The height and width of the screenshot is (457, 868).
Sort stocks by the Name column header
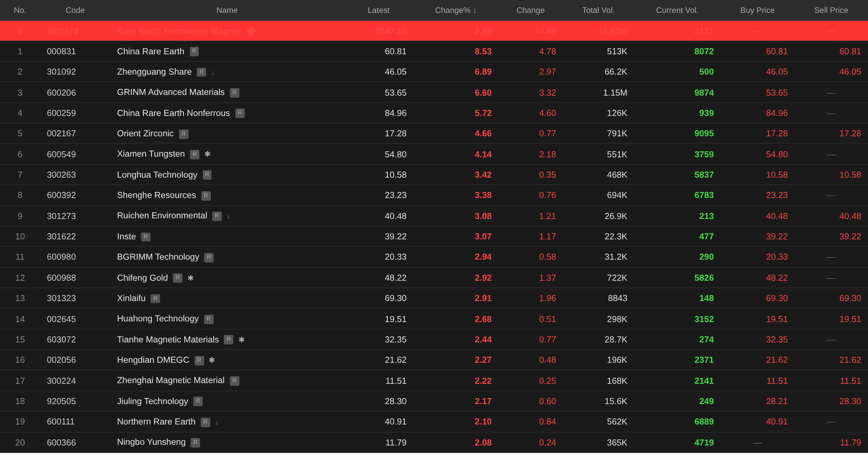(x=227, y=11)
